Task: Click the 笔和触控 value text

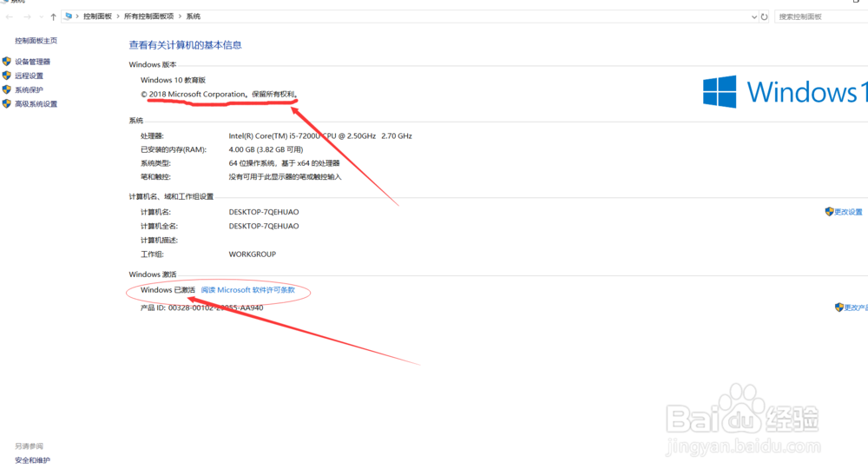Action: point(285,177)
